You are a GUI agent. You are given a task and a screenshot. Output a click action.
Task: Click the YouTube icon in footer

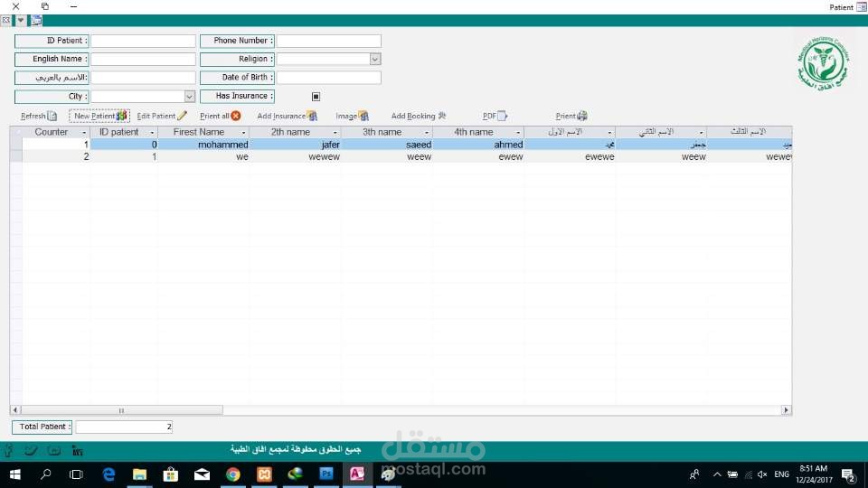pyautogui.click(x=53, y=451)
